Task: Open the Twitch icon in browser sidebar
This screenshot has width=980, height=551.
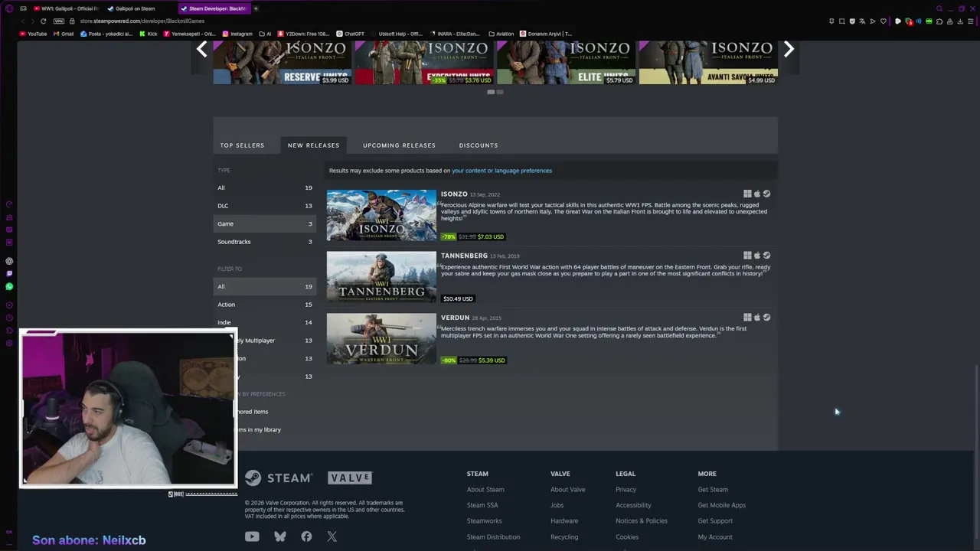Action: pyautogui.click(x=9, y=273)
